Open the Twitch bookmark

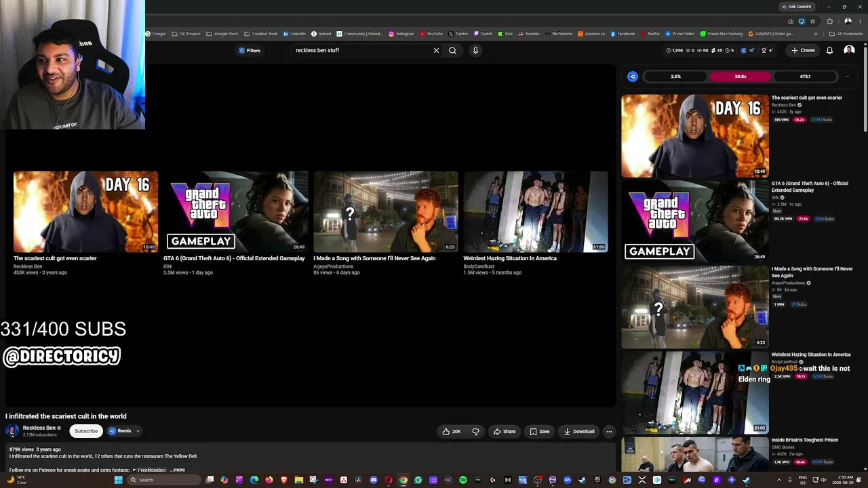point(483,34)
